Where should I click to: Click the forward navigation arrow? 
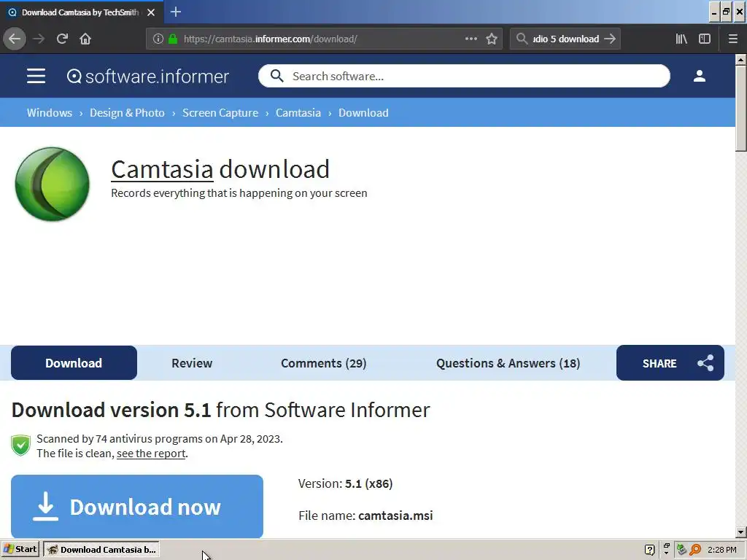click(x=39, y=39)
